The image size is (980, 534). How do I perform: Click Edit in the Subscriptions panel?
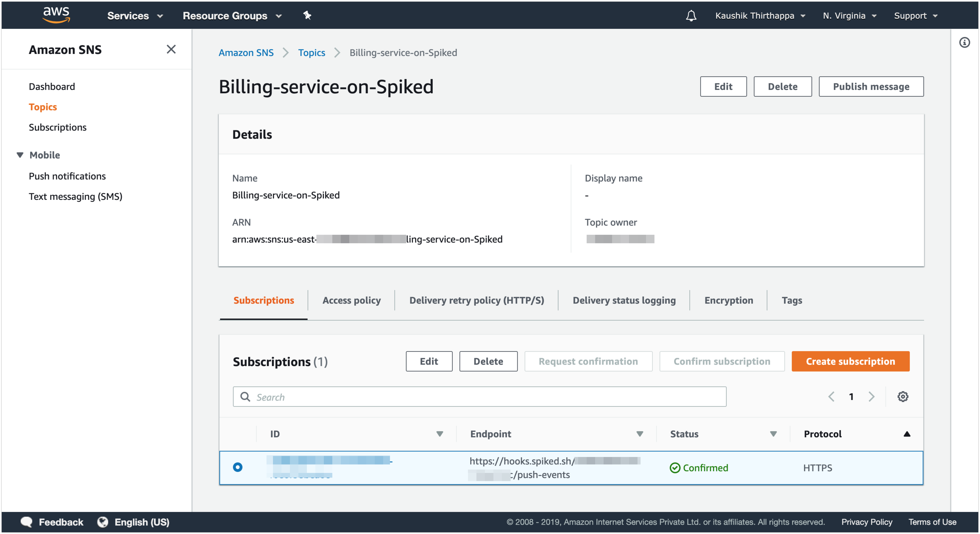429,361
